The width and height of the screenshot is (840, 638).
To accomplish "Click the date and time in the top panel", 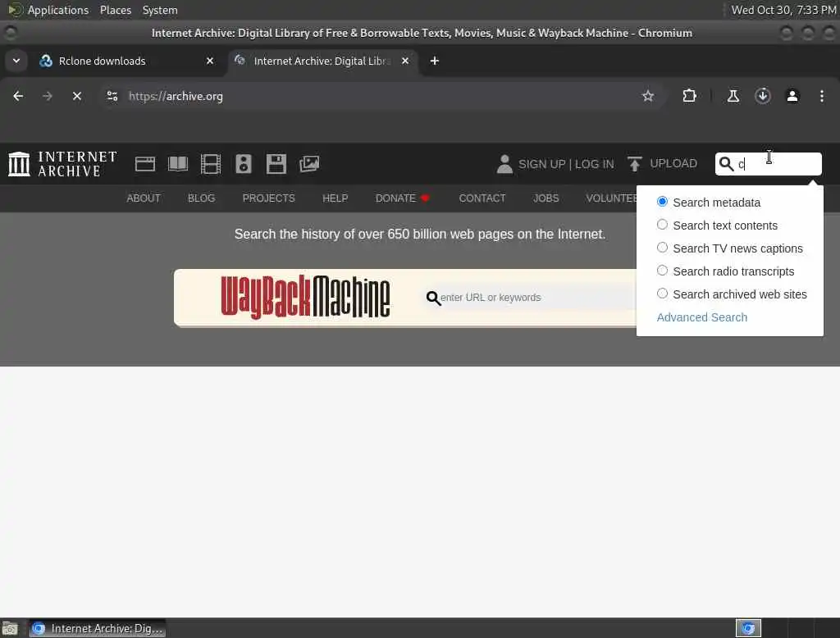I will tap(783, 10).
